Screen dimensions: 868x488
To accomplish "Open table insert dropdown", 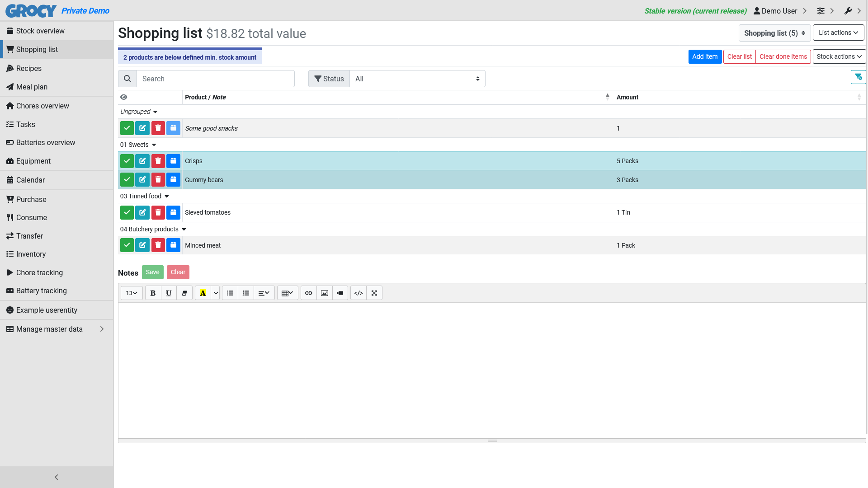I will [288, 293].
